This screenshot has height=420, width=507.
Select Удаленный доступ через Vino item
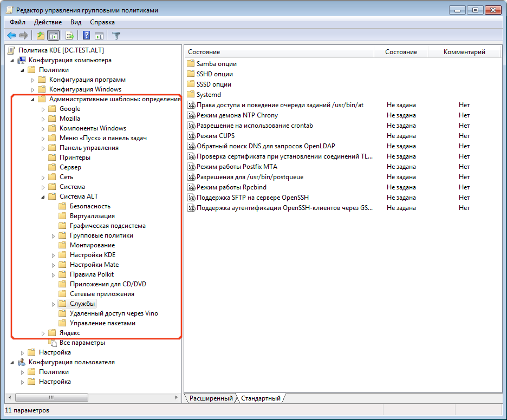tap(114, 313)
